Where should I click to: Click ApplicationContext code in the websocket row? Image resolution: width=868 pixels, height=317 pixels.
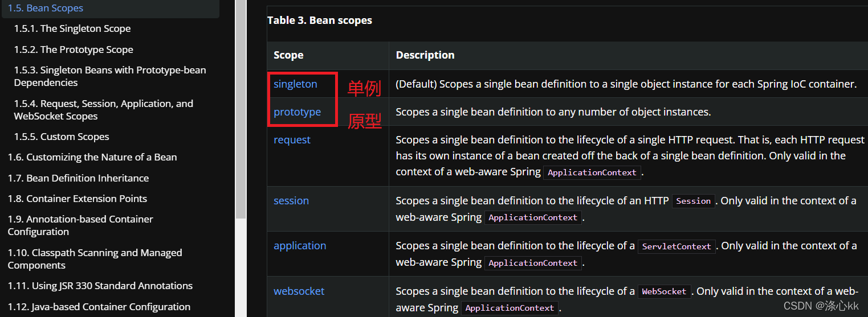pos(510,308)
